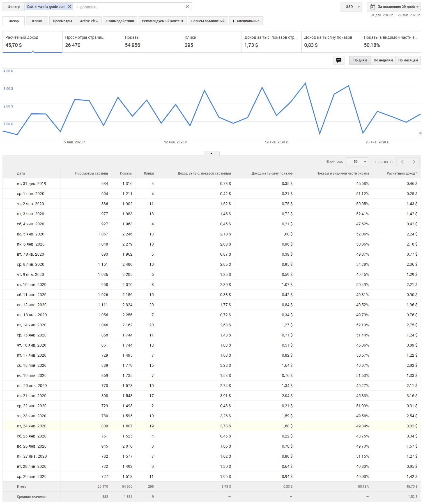
Task: Go to the previous page of rows
Action: point(402,162)
